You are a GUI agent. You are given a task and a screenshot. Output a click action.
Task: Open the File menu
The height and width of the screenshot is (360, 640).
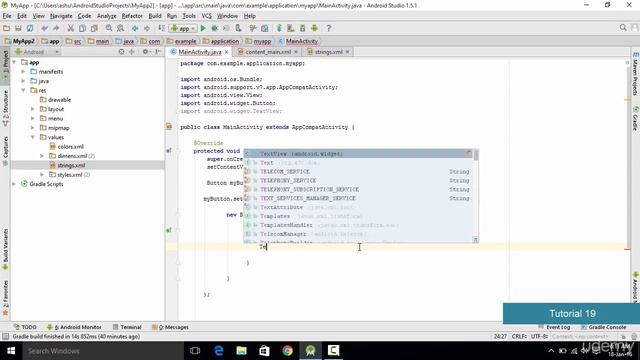[7, 16]
